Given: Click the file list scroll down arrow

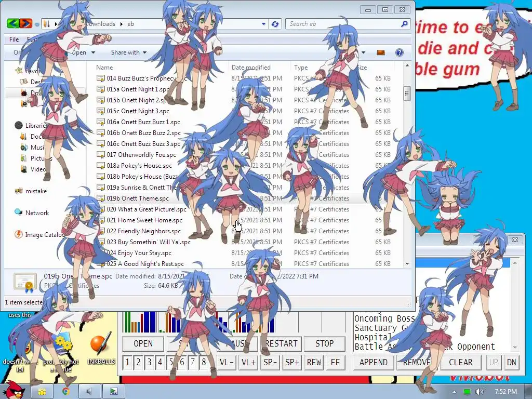Looking at the screenshot, I should pos(407,263).
